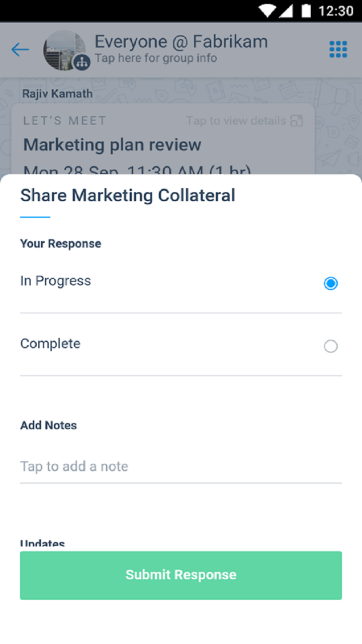
Task: Tap "Tap to view details" link
Action: point(236,121)
